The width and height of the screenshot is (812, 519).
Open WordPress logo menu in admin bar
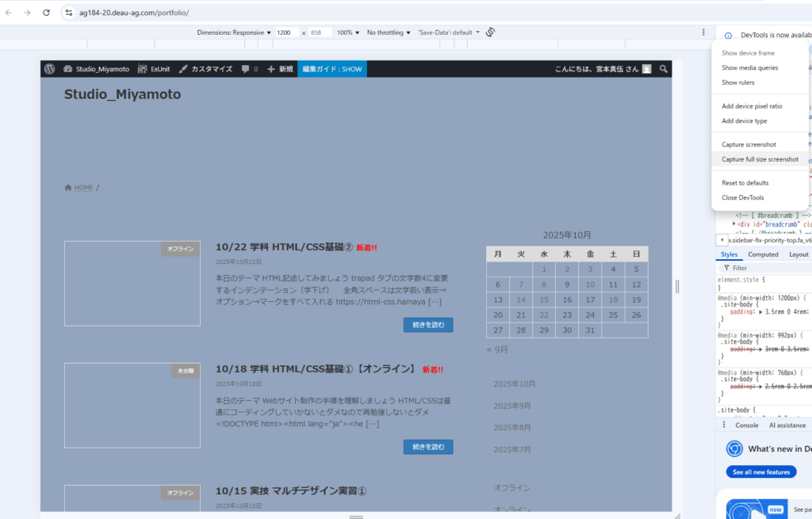pos(50,69)
